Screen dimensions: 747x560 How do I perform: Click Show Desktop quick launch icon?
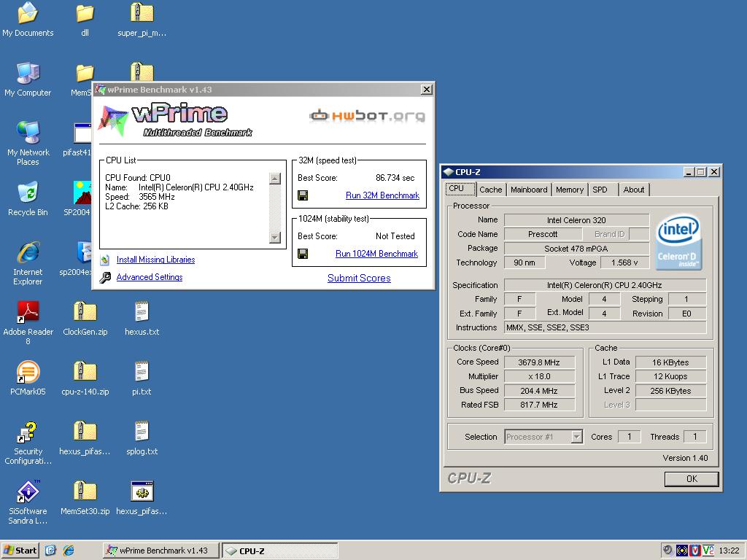click(x=50, y=551)
